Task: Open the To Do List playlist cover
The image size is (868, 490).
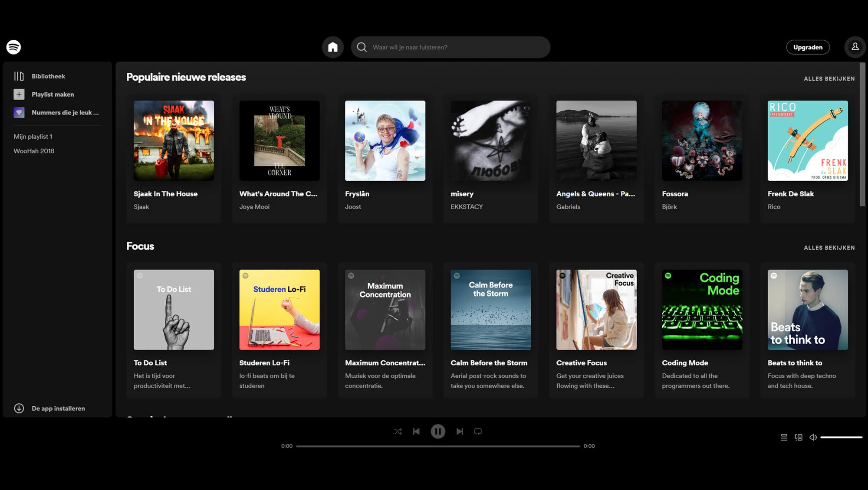Action: tap(174, 310)
